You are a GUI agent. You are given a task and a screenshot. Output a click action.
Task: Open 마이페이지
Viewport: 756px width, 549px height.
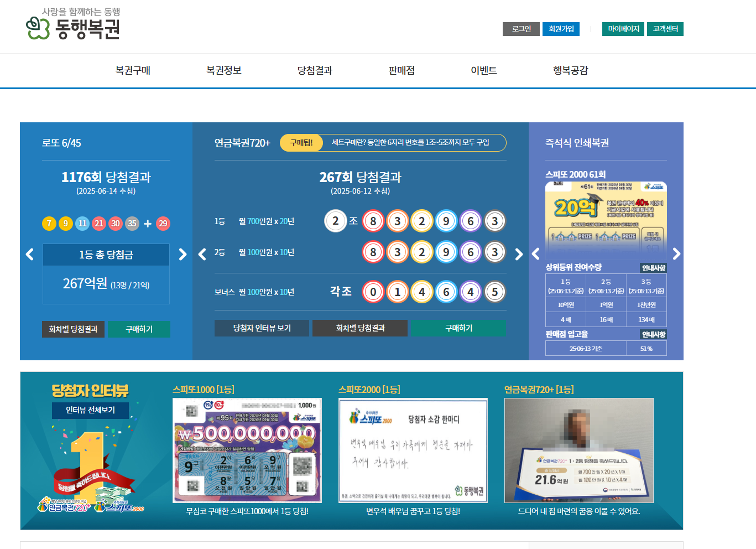coord(623,29)
